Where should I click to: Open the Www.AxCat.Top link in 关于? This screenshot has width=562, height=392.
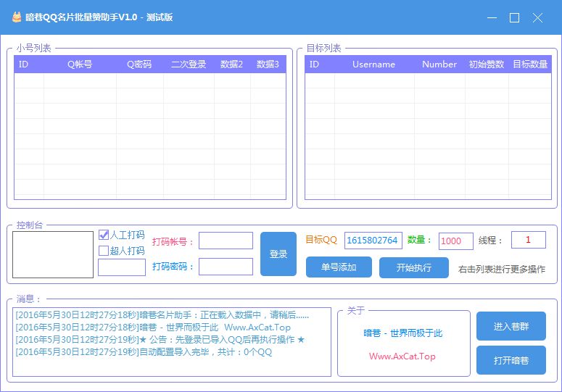tap(402, 356)
